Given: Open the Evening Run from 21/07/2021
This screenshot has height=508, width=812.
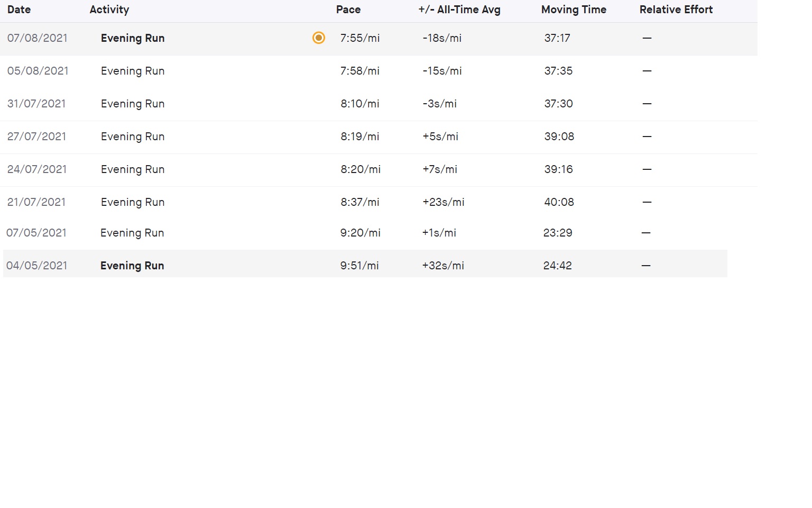Looking at the screenshot, I should coord(133,202).
